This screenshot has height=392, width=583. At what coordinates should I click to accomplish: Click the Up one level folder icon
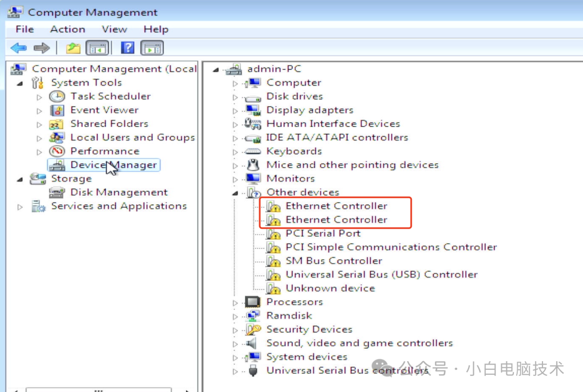73,48
